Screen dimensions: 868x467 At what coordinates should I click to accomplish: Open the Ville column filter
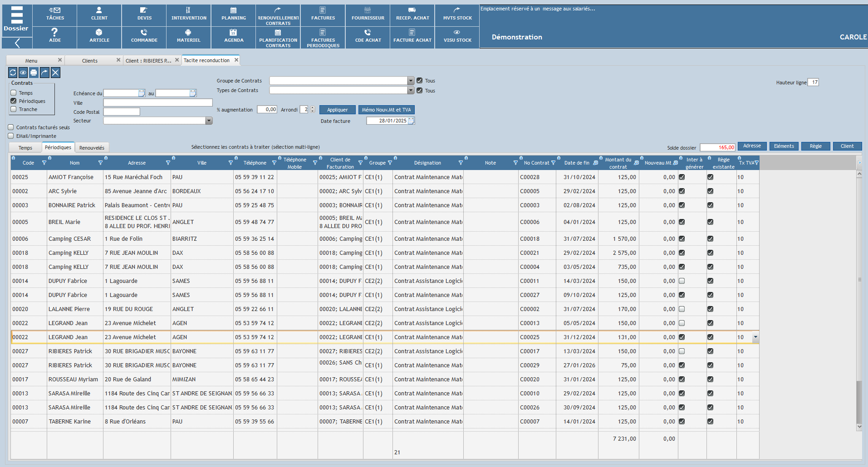coord(230,163)
